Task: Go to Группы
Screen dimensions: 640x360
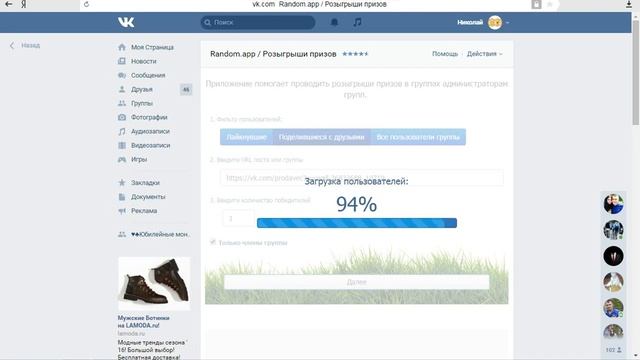Action: coord(142,103)
